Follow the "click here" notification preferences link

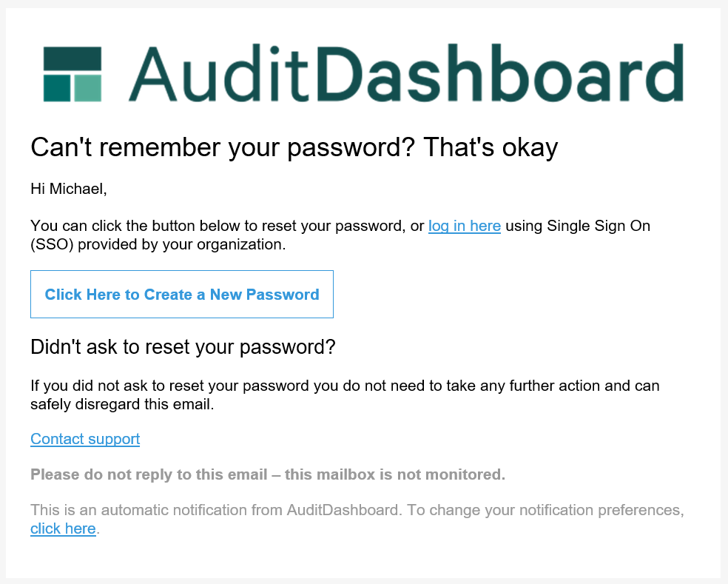point(63,528)
